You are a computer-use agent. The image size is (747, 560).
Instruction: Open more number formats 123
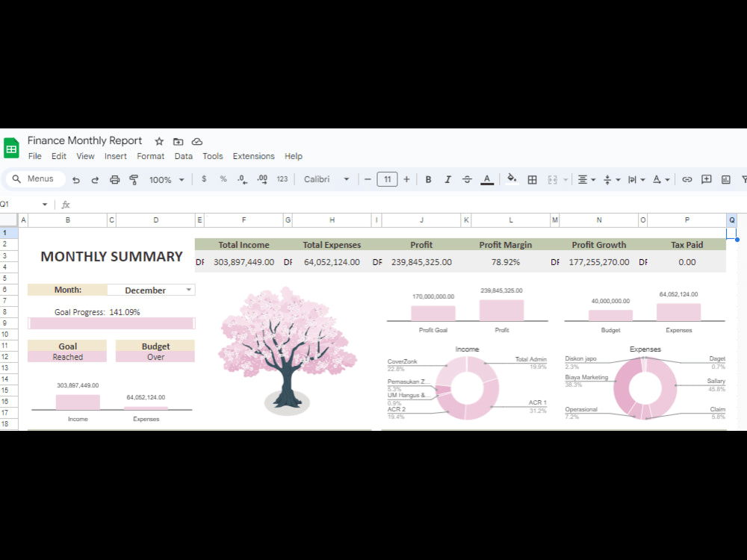pyautogui.click(x=282, y=179)
